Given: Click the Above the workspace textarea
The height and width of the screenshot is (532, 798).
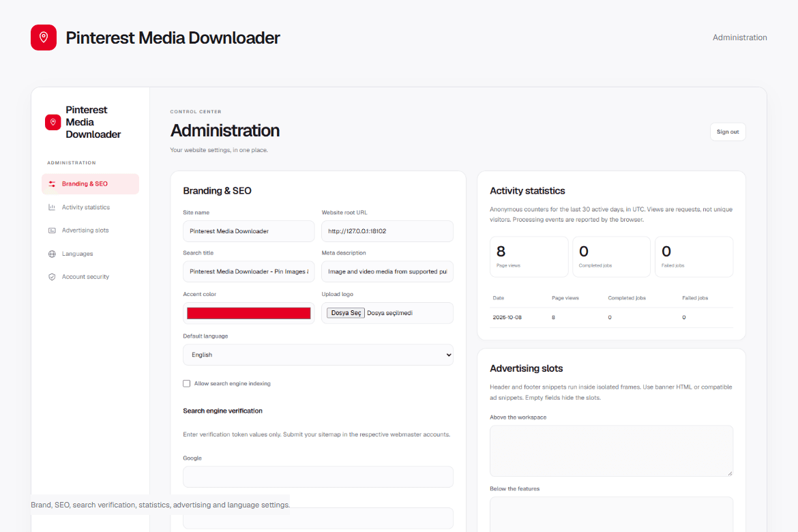Looking at the screenshot, I should 611,451.
